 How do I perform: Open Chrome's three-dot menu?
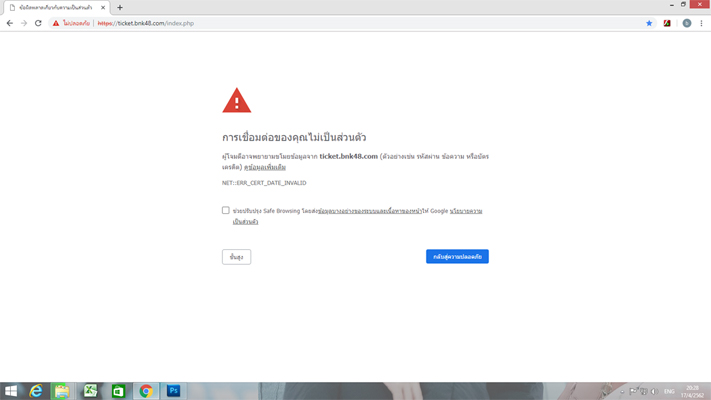(x=701, y=23)
